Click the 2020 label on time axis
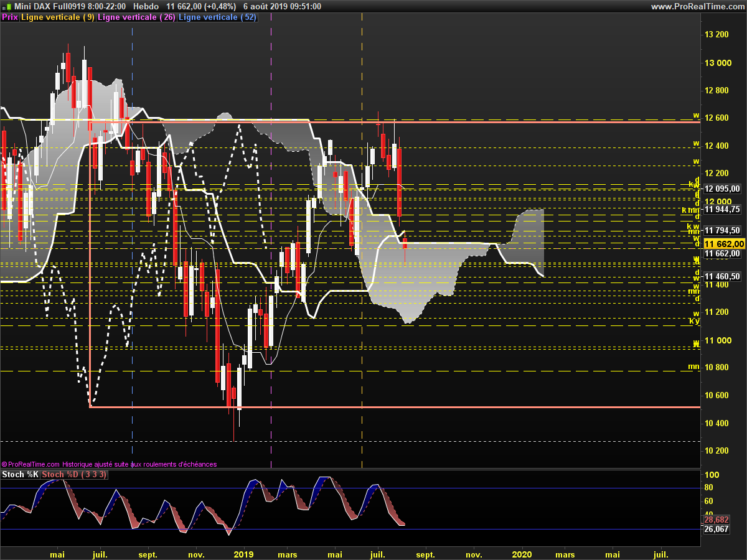This screenshot has width=747, height=560. coord(522,554)
